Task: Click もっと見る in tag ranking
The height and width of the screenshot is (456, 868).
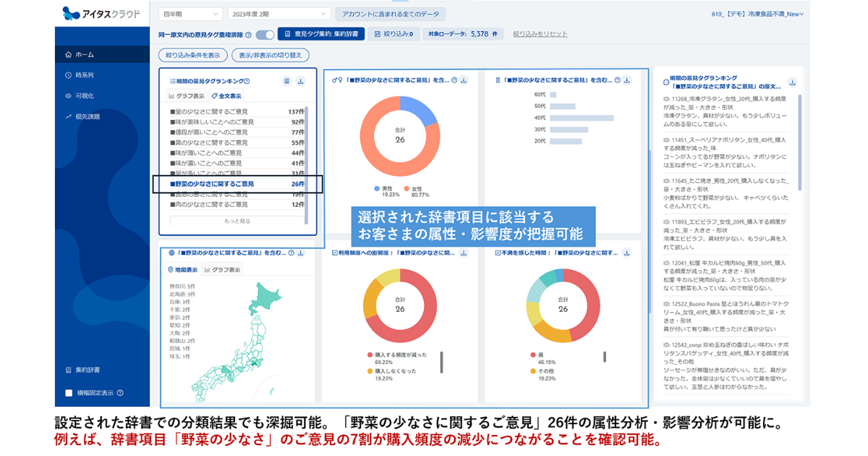Action: click(x=237, y=221)
